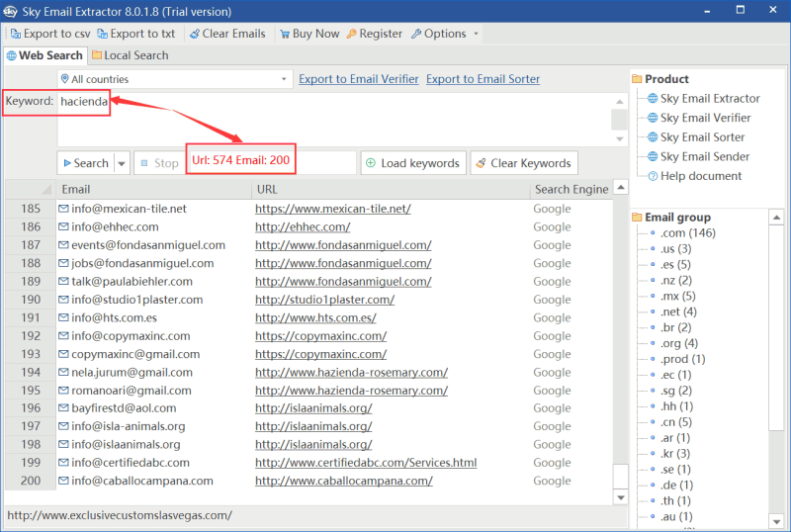Viewport: 791px width, 532px height.
Task: Click Register key icon
Action: coord(351,34)
